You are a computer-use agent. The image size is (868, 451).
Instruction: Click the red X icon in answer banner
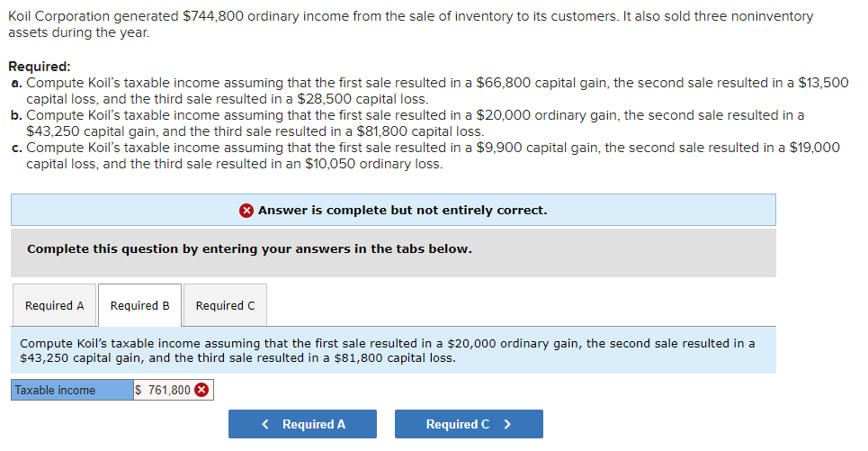coord(246,210)
